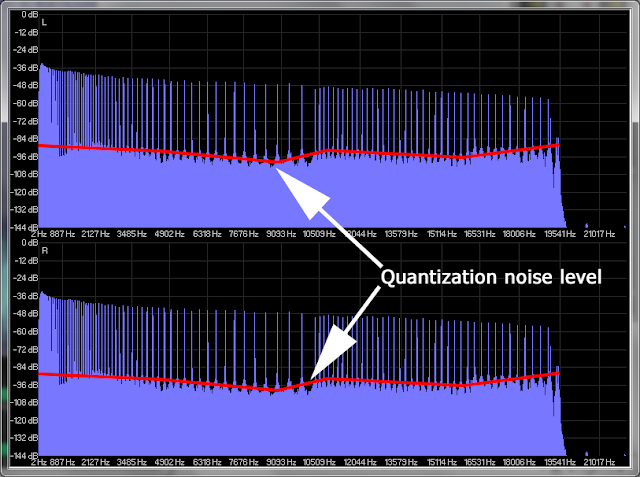Click the L channel label

[44, 22]
